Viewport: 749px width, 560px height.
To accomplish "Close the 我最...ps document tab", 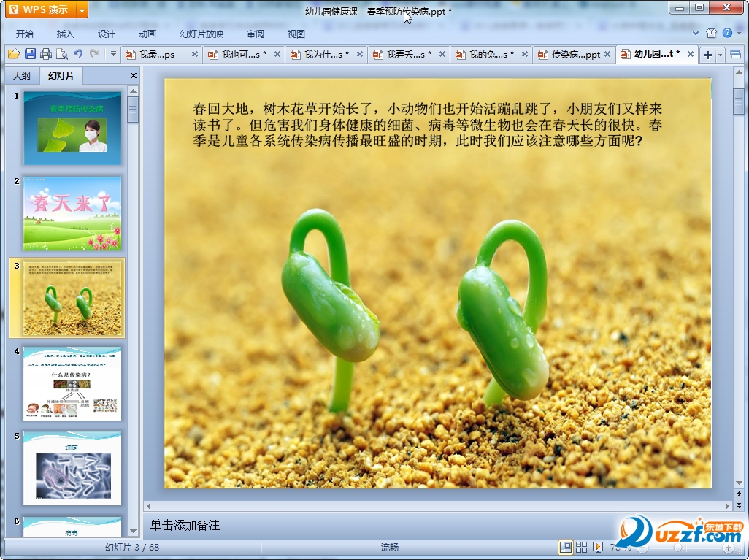I will pyautogui.click(x=195, y=55).
